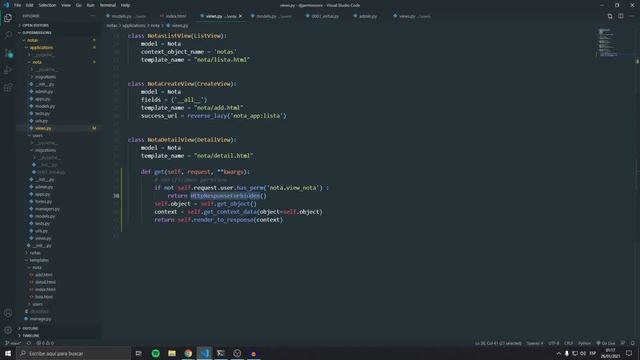Click Python language mode in status bar
Image resolution: width=640 pixels, height=360 pixels.
584,343
